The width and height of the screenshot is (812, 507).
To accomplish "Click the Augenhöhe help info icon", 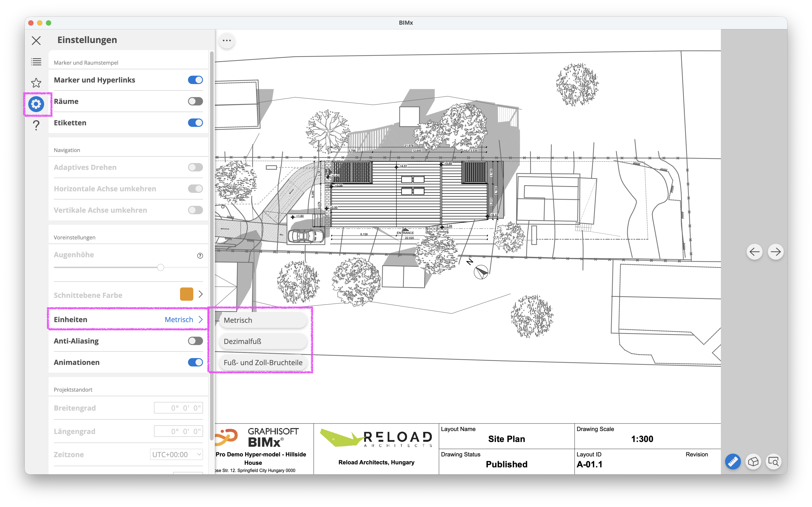I will pos(200,255).
